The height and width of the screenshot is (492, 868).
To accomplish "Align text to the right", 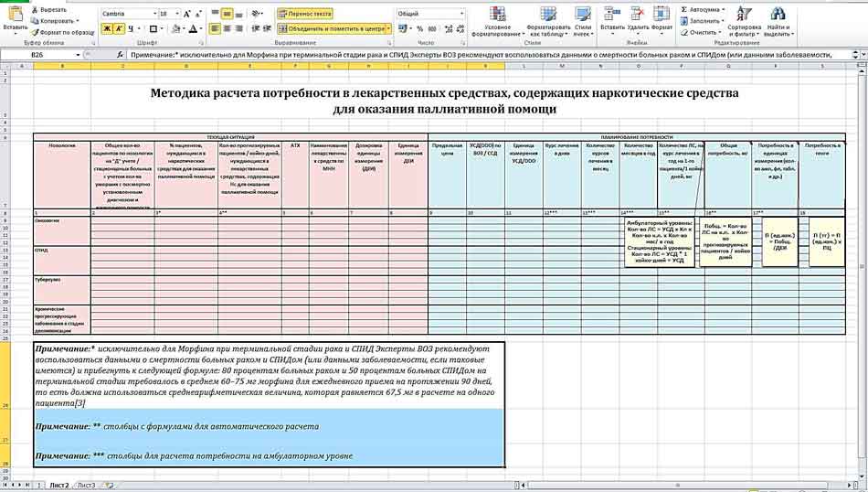I will click(238, 28).
